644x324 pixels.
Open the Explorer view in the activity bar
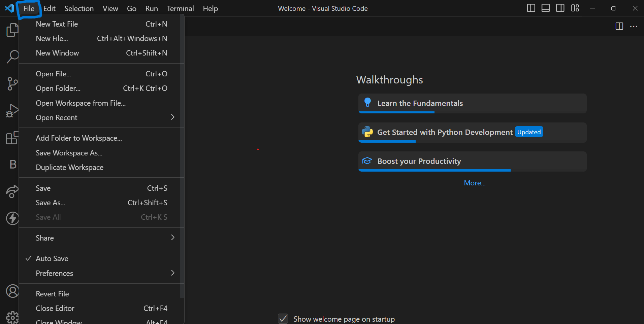(x=12, y=30)
